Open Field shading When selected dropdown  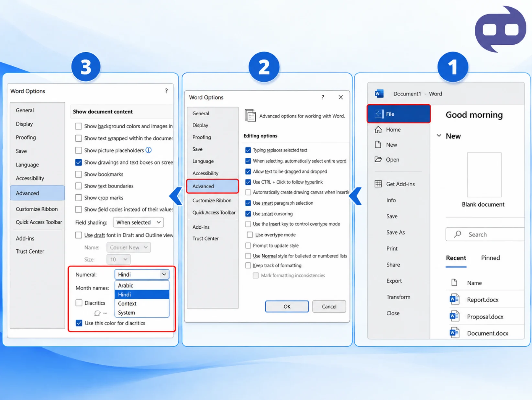point(138,222)
